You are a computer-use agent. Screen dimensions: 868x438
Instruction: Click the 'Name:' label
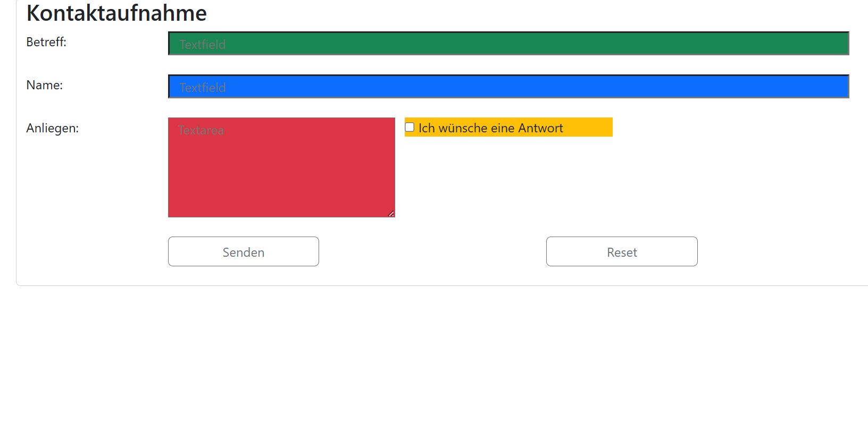[x=45, y=85]
